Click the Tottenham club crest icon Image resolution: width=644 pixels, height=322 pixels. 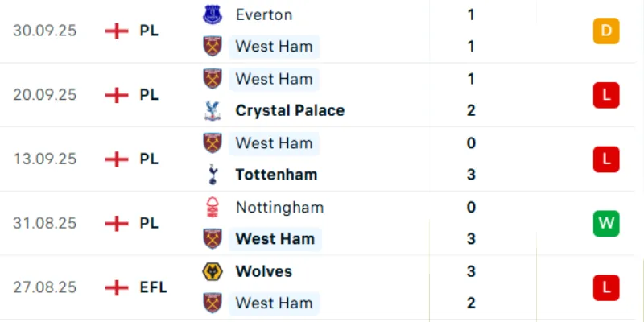pyautogui.click(x=212, y=175)
